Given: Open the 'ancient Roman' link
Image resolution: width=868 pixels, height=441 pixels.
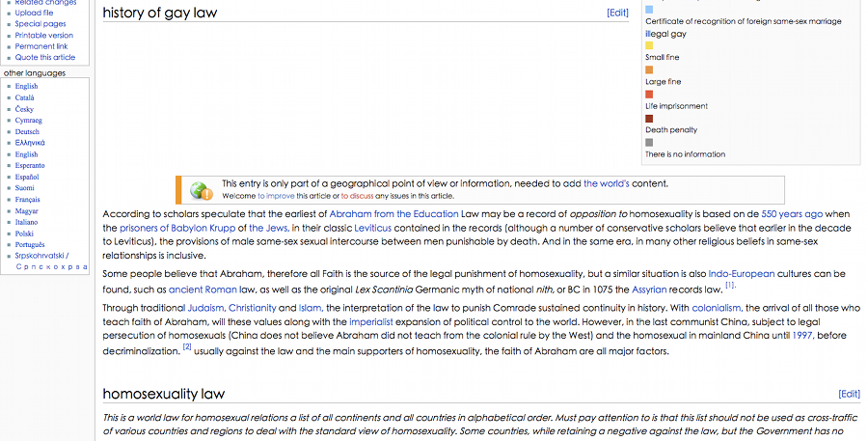Looking at the screenshot, I should 203,289.
